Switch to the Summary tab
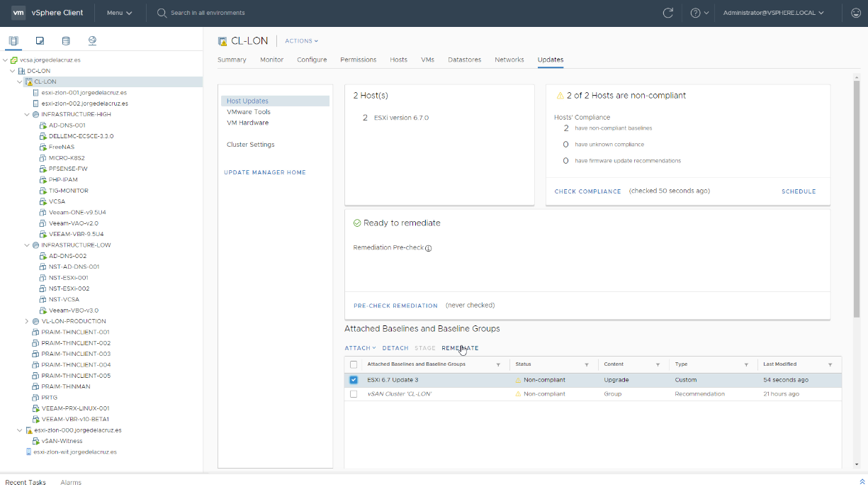868x487 pixels. point(232,60)
